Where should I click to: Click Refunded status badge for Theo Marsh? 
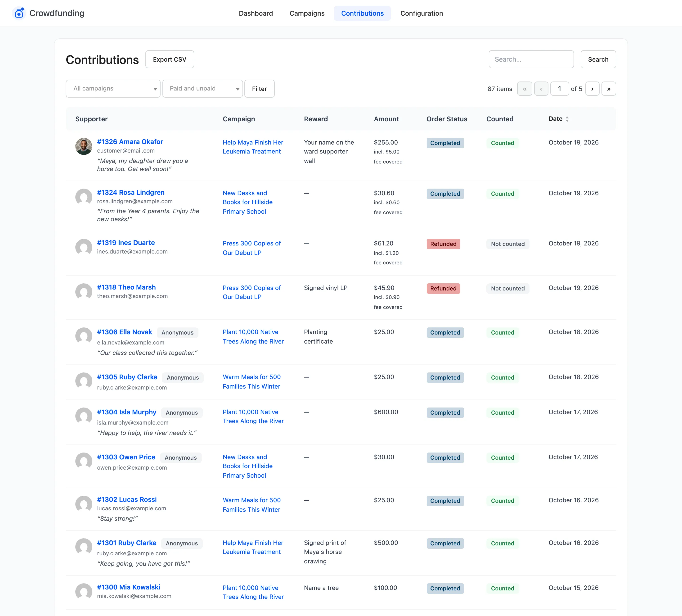(x=443, y=289)
